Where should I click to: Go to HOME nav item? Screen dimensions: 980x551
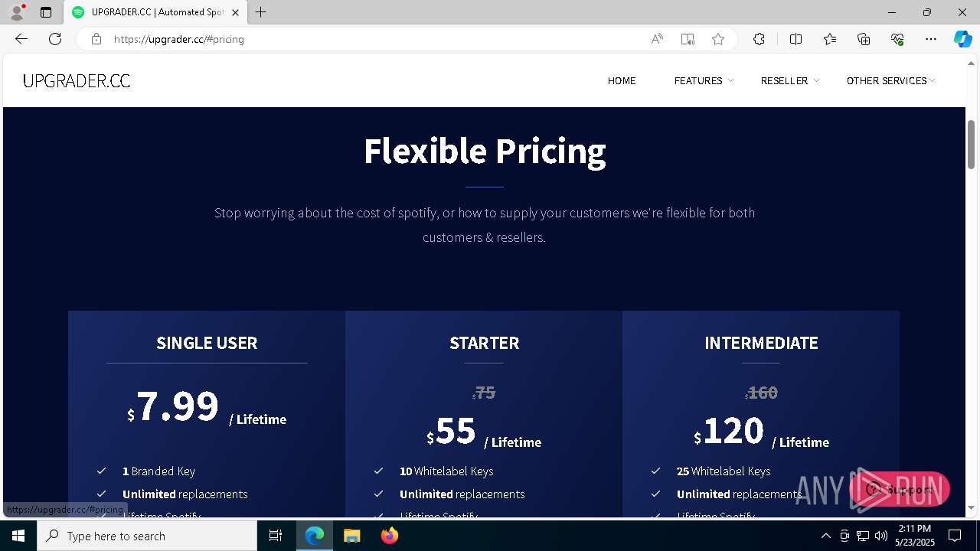(622, 80)
